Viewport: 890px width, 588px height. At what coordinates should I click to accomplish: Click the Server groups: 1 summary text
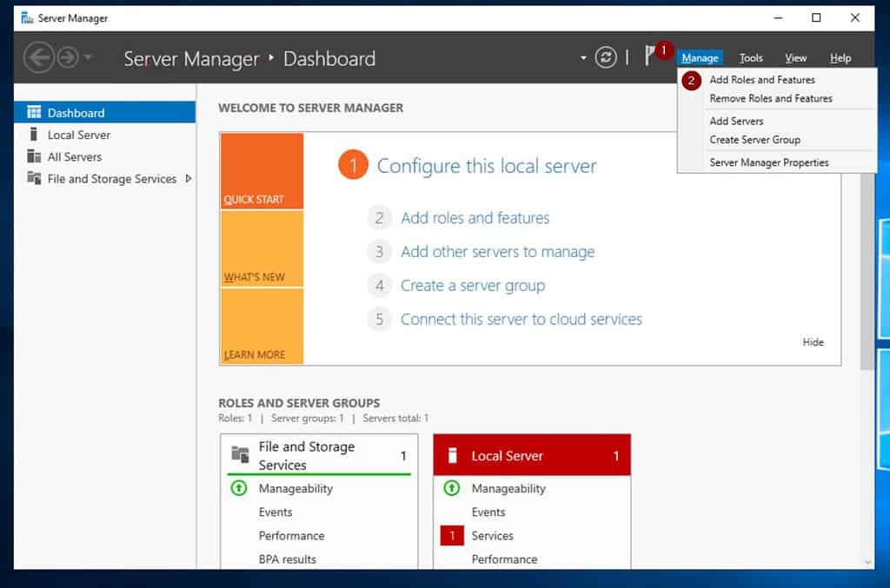307,419
